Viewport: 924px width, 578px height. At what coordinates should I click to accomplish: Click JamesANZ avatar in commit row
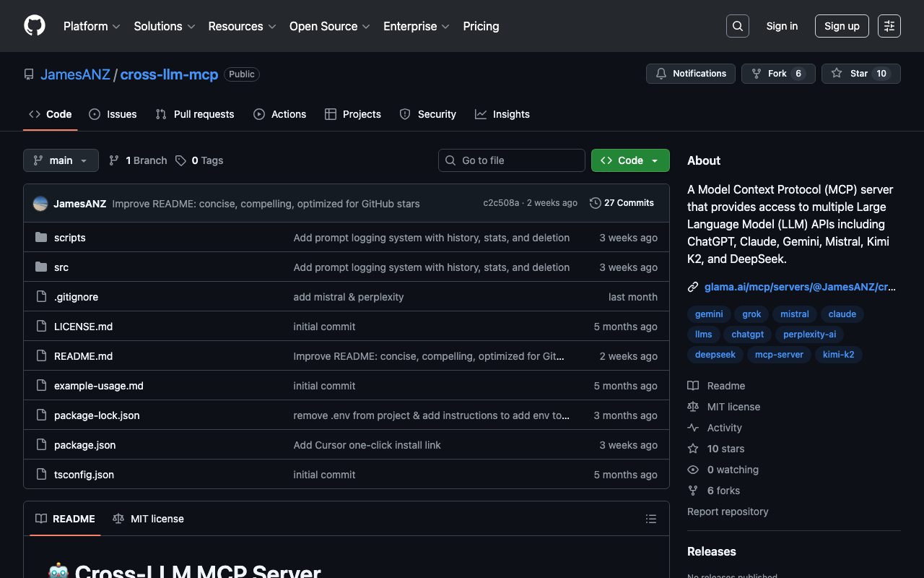40,204
